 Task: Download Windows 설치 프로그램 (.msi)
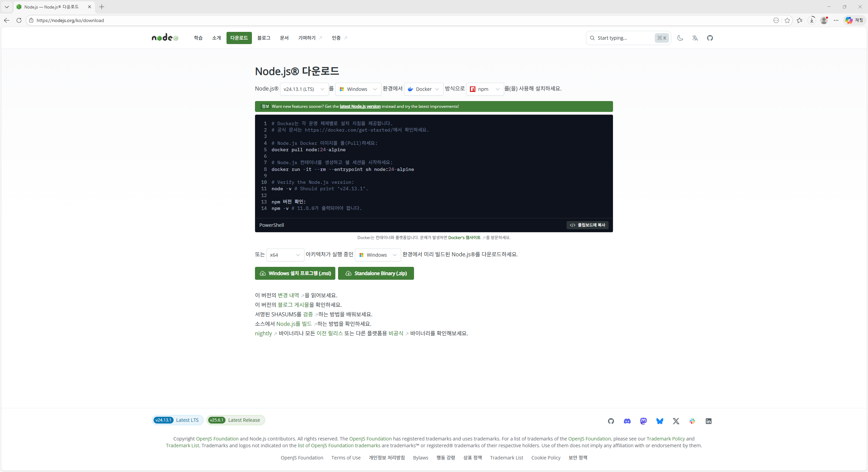tap(295, 273)
